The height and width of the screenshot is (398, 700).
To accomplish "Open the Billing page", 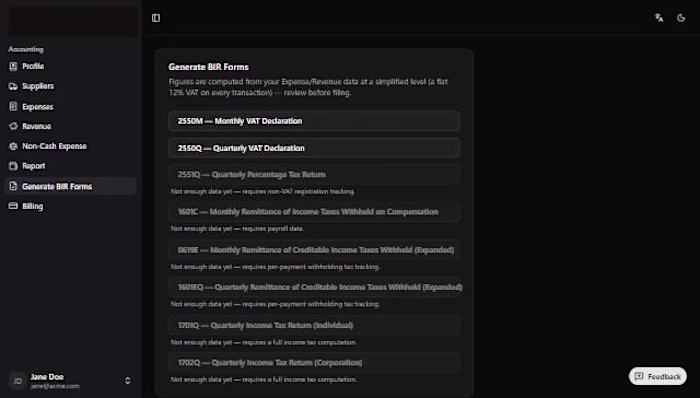I will (71, 206).
